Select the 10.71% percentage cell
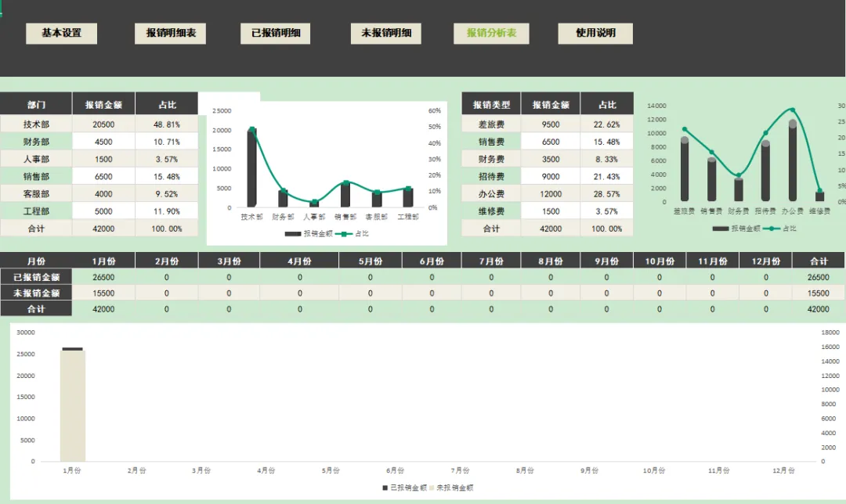 167,142
